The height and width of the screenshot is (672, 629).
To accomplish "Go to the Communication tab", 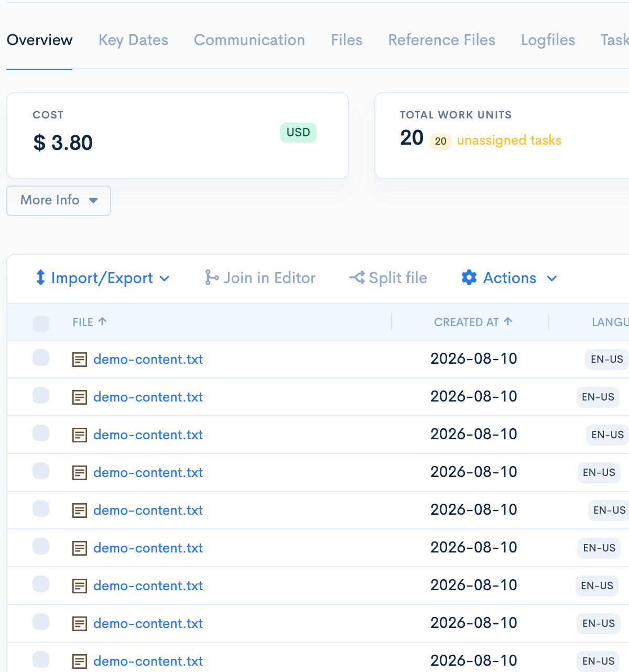I will pyautogui.click(x=250, y=40).
